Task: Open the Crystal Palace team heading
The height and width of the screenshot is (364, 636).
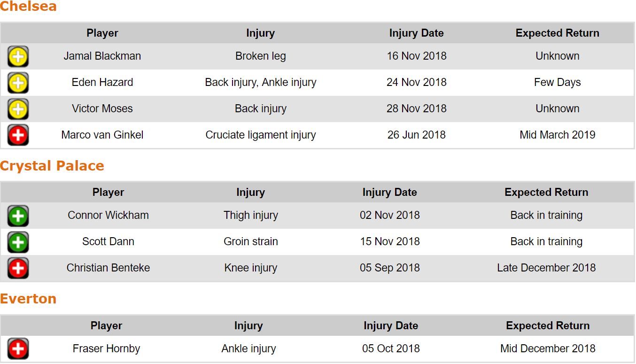Action: click(52, 166)
